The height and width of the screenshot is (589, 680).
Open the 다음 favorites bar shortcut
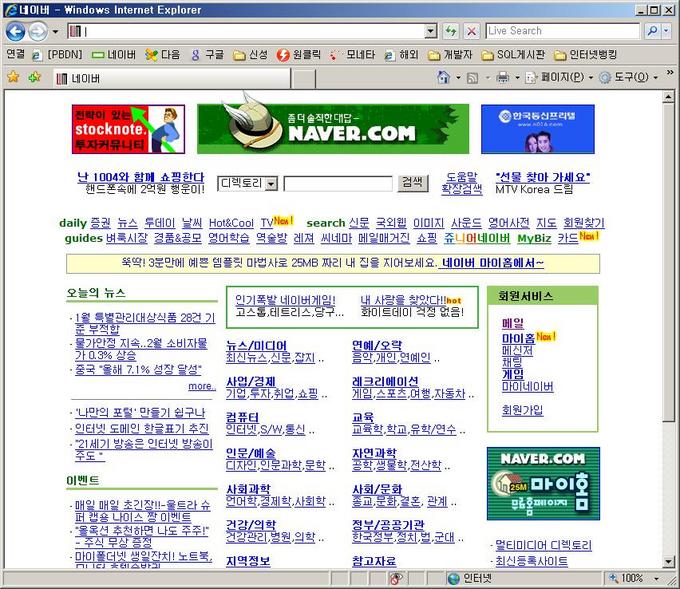[x=163, y=55]
